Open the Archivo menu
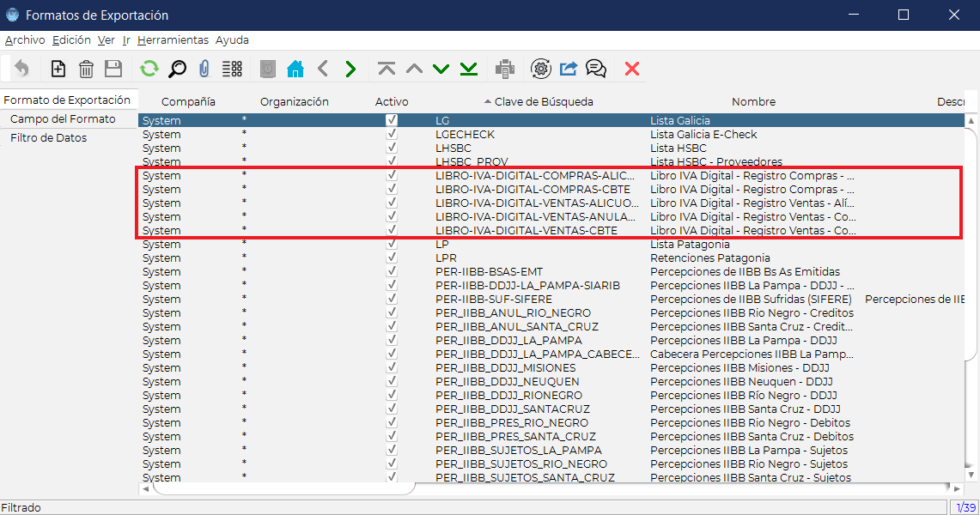The height and width of the screenshot is (515, 980). point(25,40)
